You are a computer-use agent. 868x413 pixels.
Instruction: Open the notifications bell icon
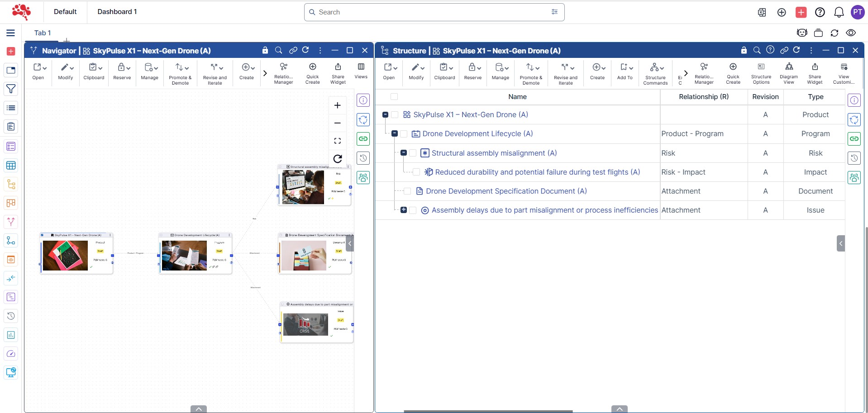coord(839,12)
